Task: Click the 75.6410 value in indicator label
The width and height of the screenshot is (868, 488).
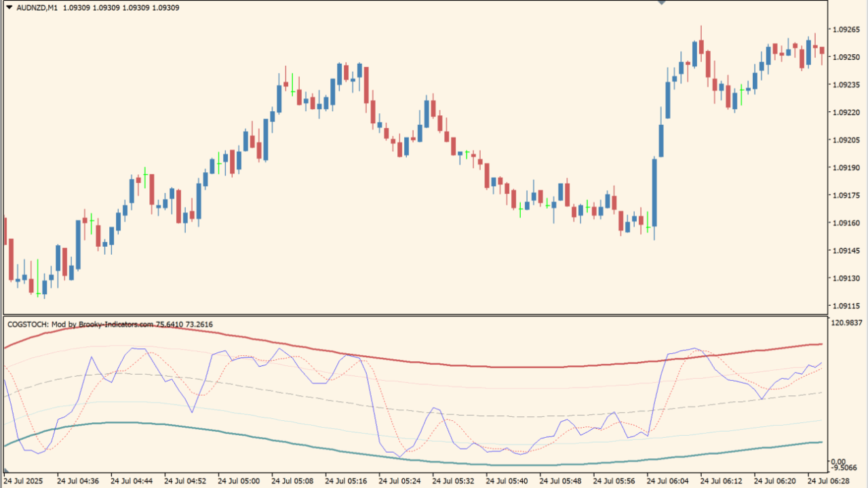Action: (170, 325)
